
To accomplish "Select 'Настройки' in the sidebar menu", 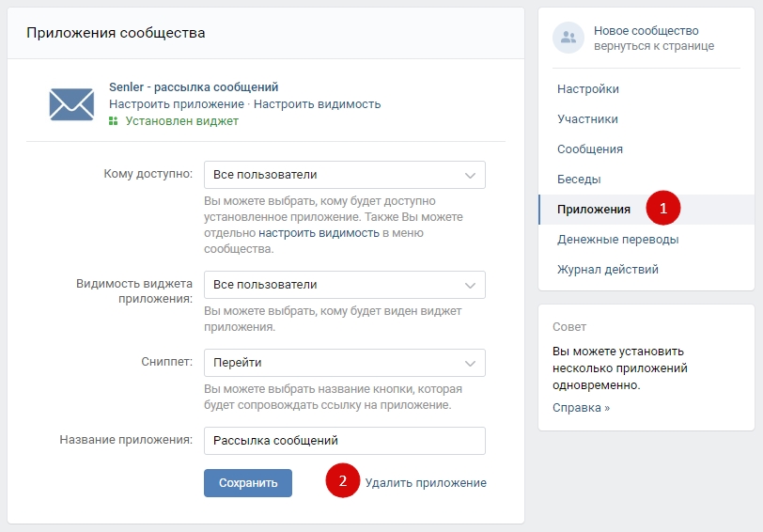I will (588, 89).
